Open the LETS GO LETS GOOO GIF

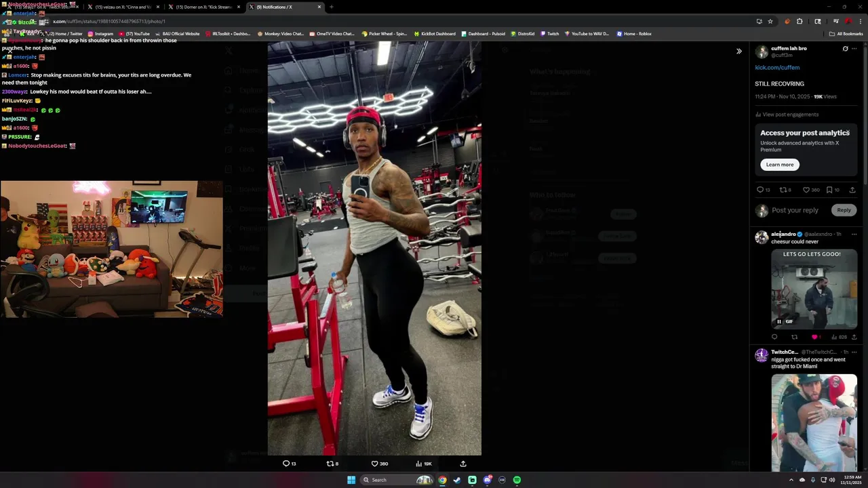point(814,288)
